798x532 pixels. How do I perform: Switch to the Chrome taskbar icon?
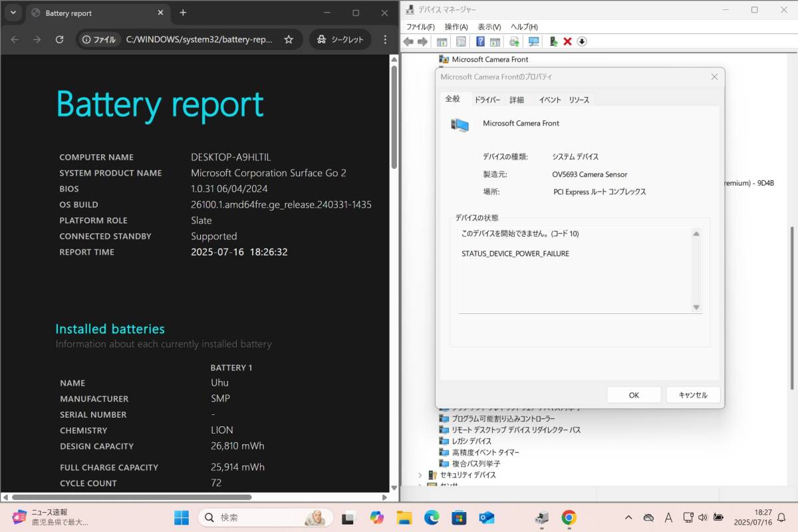[569, 517]
